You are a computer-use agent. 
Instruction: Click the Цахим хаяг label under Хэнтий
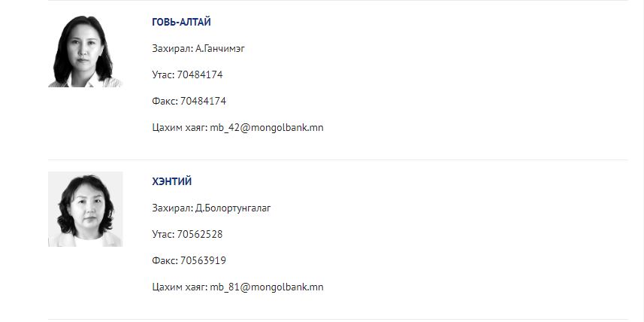click(180, 287)
